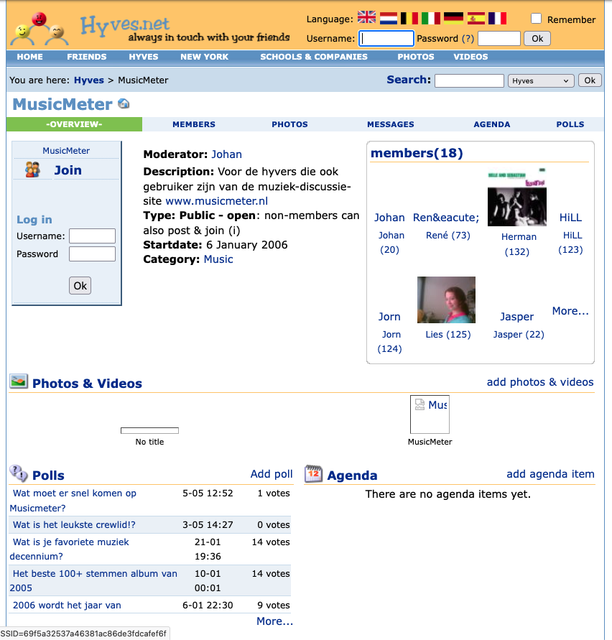The width and height of the screenshot is (612, 640).
Task: Select English language flag
Action: pos(367,18)
